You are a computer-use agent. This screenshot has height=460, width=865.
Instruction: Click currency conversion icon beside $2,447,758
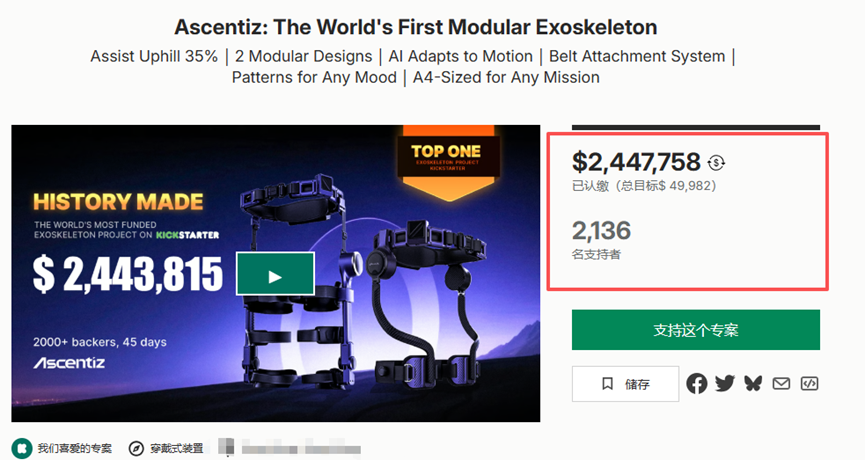coord(716,162)
